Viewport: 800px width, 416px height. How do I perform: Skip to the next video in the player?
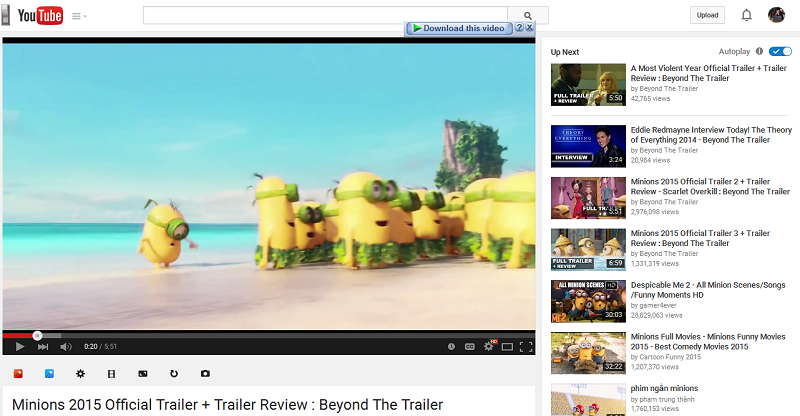[x=43, y=347]
